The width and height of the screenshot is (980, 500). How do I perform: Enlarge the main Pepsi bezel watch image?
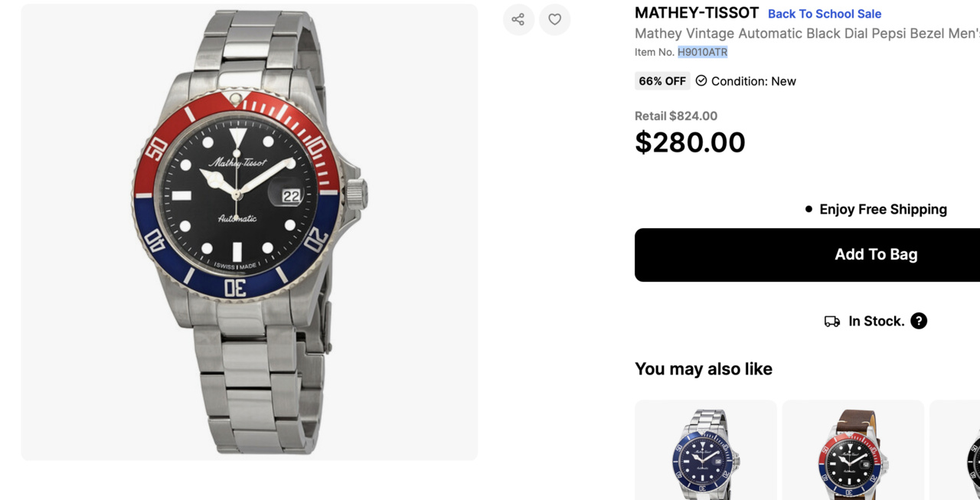click(249, 231)
